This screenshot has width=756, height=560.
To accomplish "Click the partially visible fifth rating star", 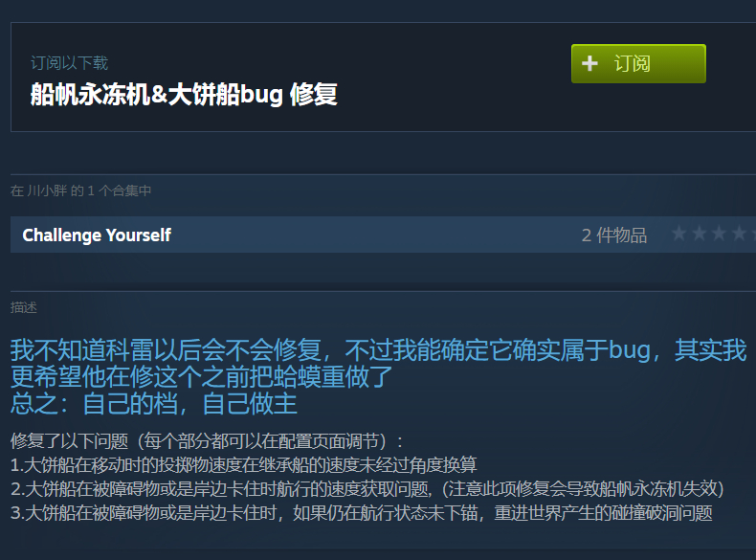I will point(753,234).
